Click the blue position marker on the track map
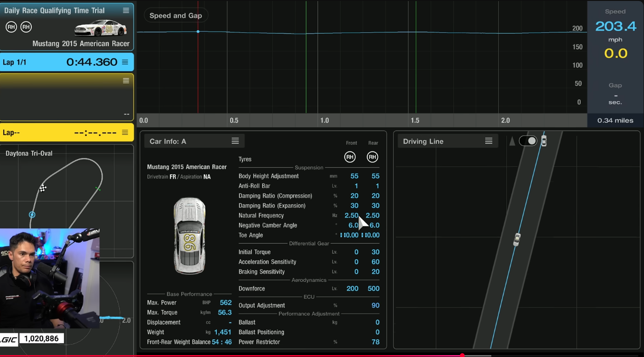Screen dimensions: 644x357 [x=32, y=215]
